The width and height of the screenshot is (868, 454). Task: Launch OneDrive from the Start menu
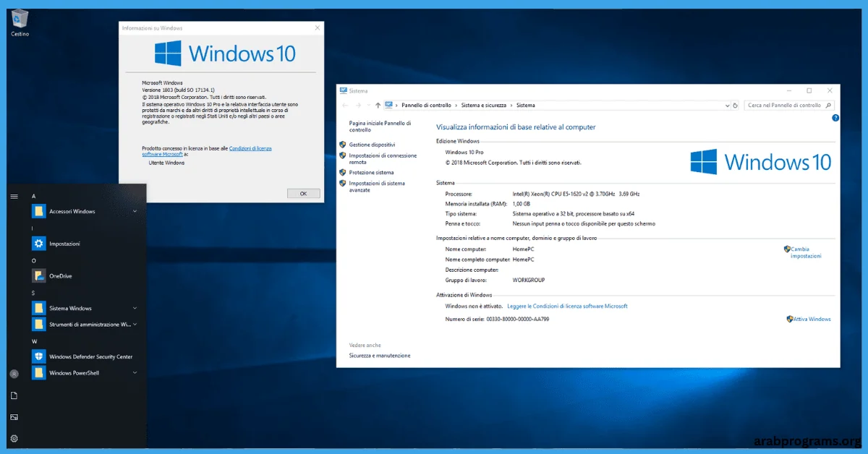pos(59,275)
